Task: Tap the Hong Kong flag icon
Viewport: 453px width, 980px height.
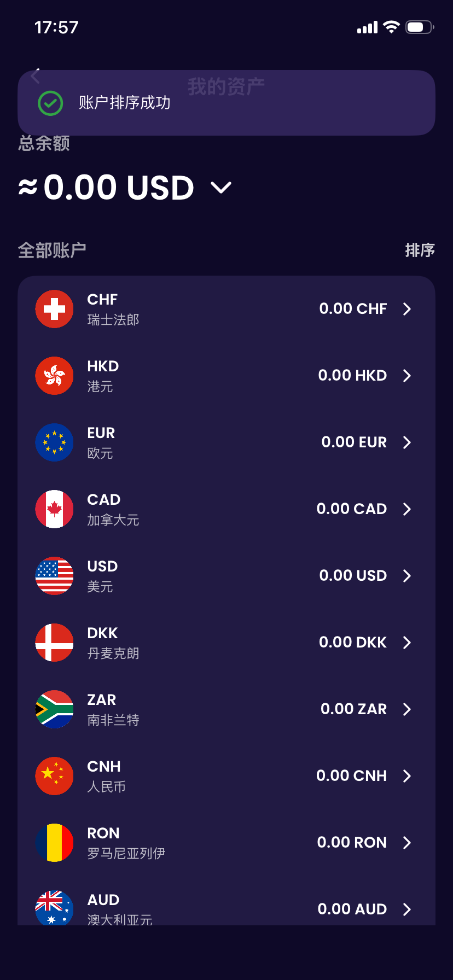Action: [x=54, y=376]
